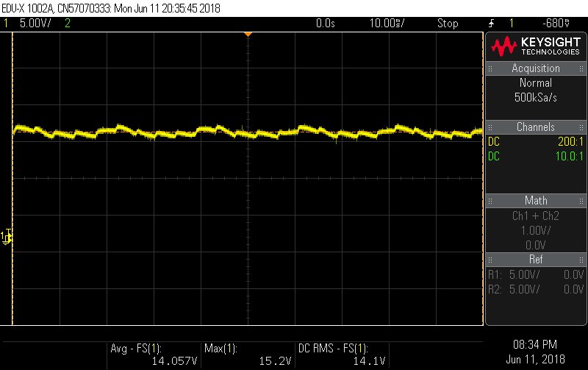Screen dimensions: 588x370
Task: Click the 08:34 PM clock display
Action: (x=535, y=344)
